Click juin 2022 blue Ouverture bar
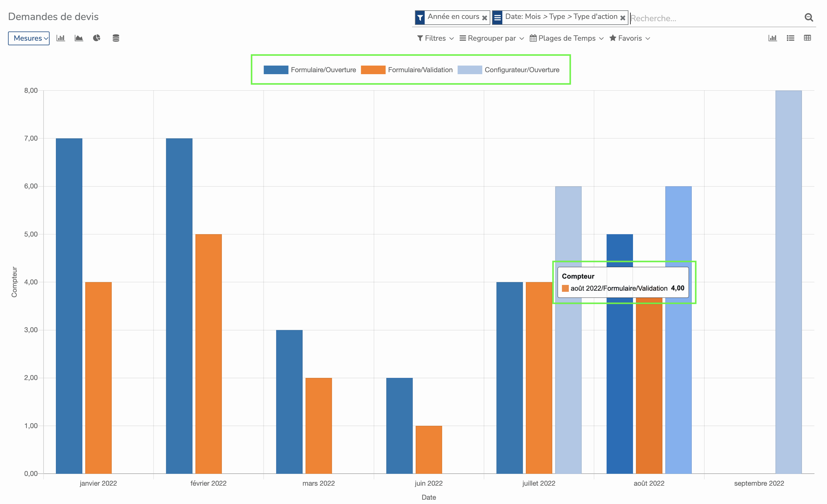 click(399, 426)
